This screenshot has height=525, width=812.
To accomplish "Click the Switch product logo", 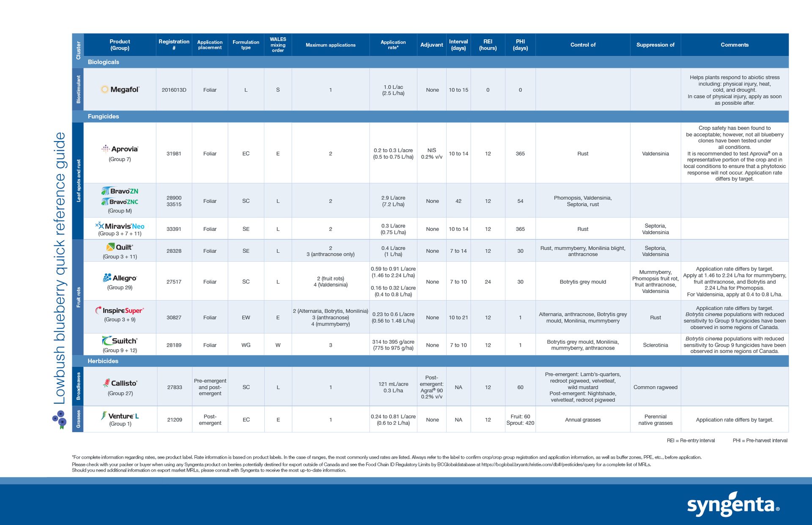I will [120, 340].
